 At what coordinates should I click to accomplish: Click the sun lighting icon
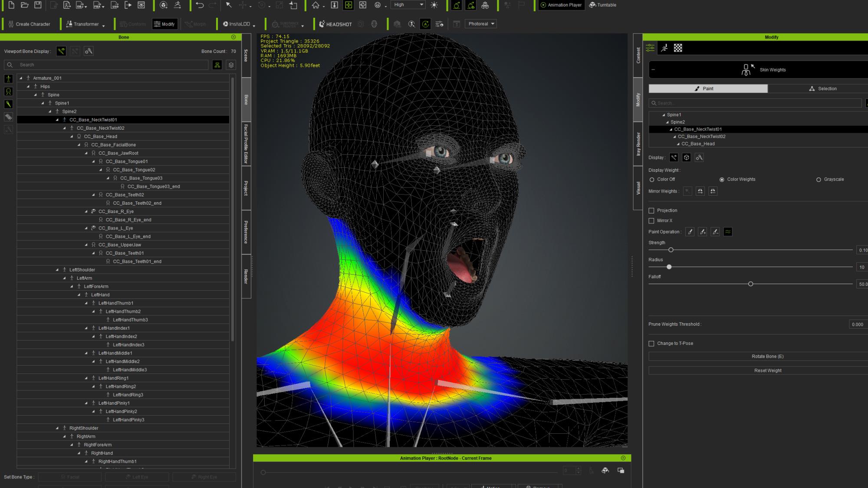(x=434, y=5)
